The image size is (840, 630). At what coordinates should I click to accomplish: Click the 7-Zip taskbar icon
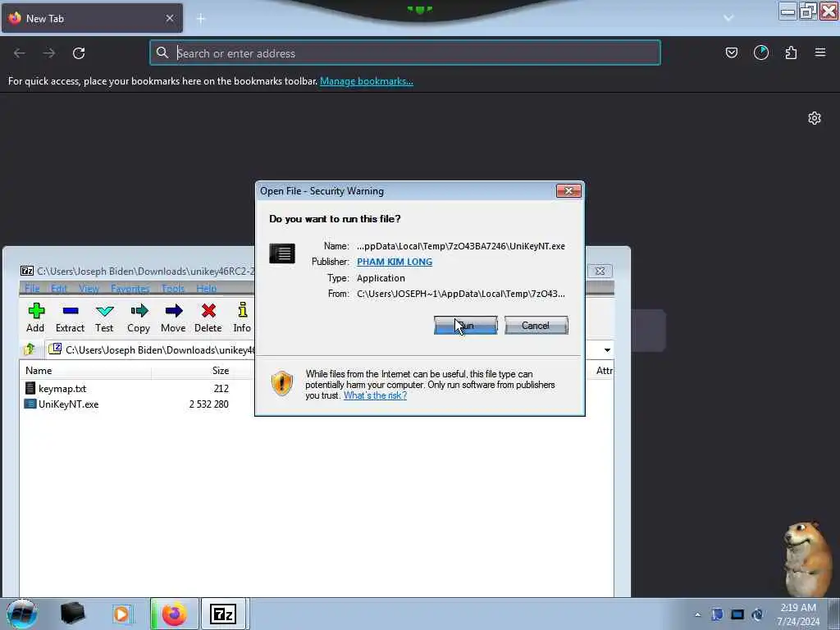(223, 614)
